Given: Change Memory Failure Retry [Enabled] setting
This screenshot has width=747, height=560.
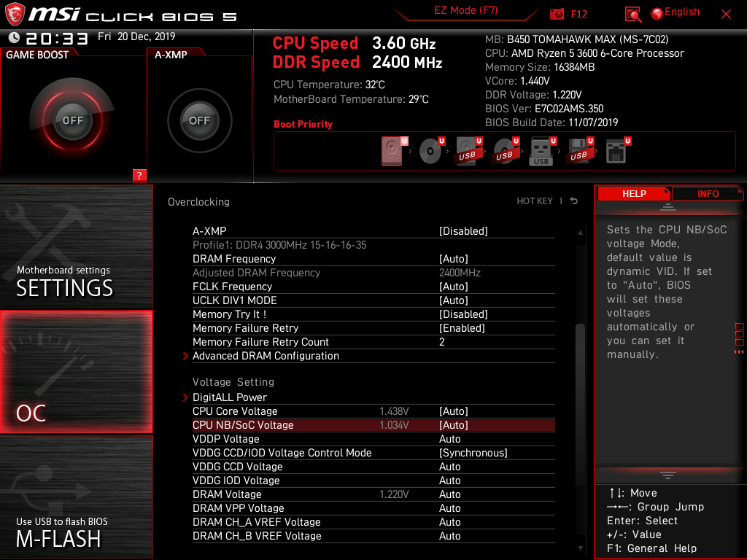Looking at the screenshot, I should pyautogui.click(x=462, y=328).
